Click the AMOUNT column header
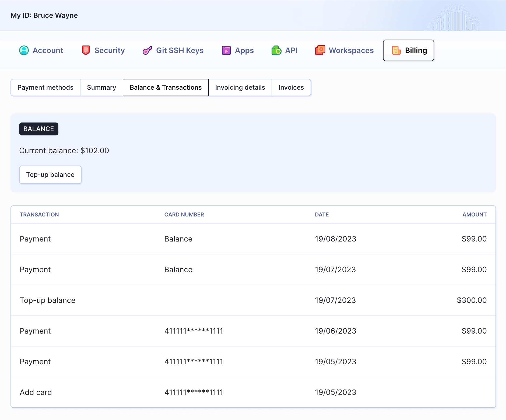Image resolution: width=506 pixels, height=420 pixels. (x=474, y=215)
